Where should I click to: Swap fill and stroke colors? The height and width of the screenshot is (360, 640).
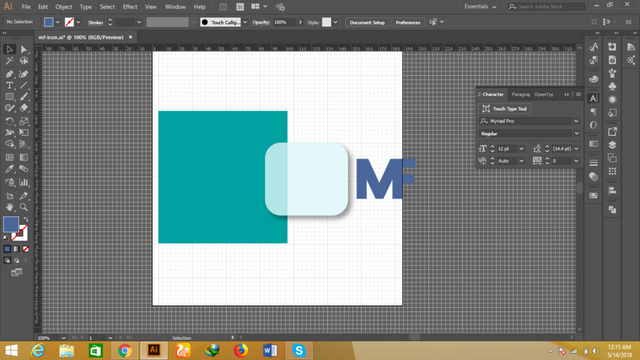26,220
